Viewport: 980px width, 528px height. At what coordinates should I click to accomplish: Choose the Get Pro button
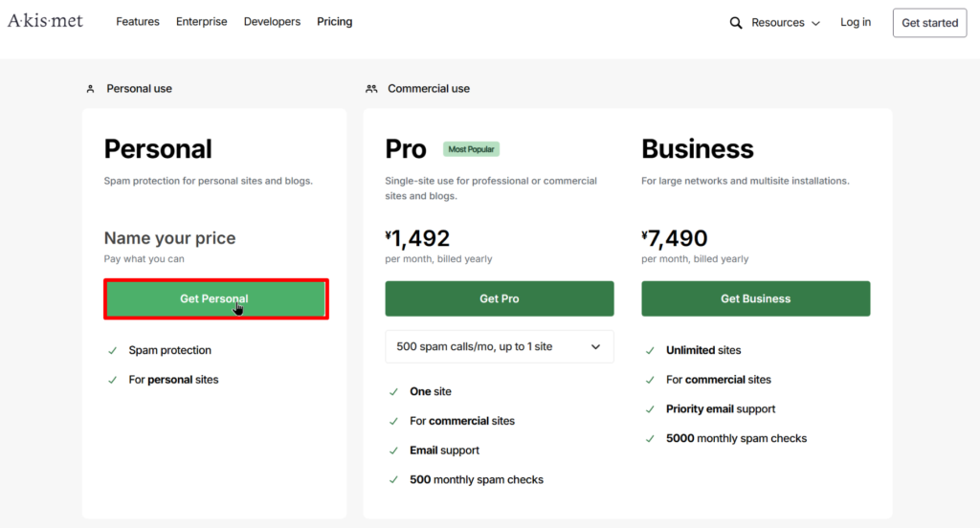coord(499,298)
